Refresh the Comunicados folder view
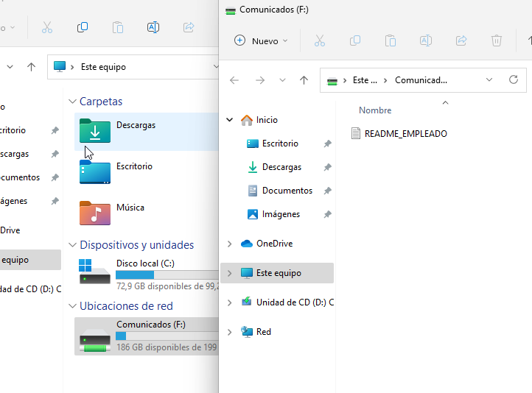 514,79
